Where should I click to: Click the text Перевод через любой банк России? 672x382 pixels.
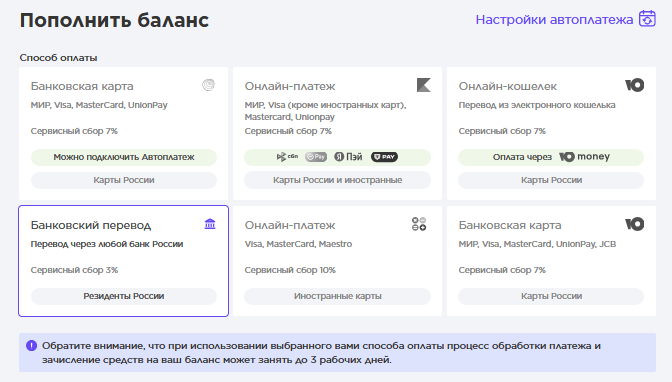tap(107, 244)
